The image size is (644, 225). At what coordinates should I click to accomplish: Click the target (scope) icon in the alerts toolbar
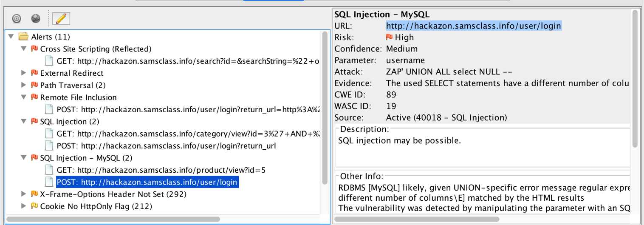click(17, 18)
